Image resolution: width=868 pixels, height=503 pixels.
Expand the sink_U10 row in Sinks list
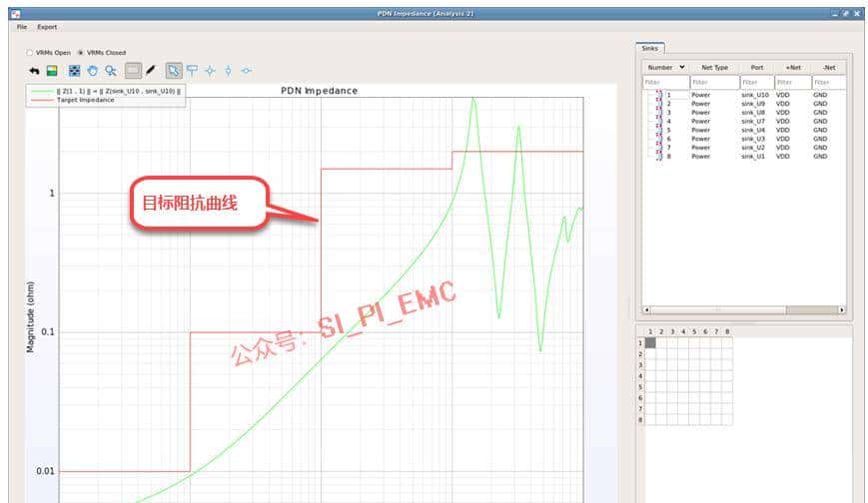[x=658, y=95]
